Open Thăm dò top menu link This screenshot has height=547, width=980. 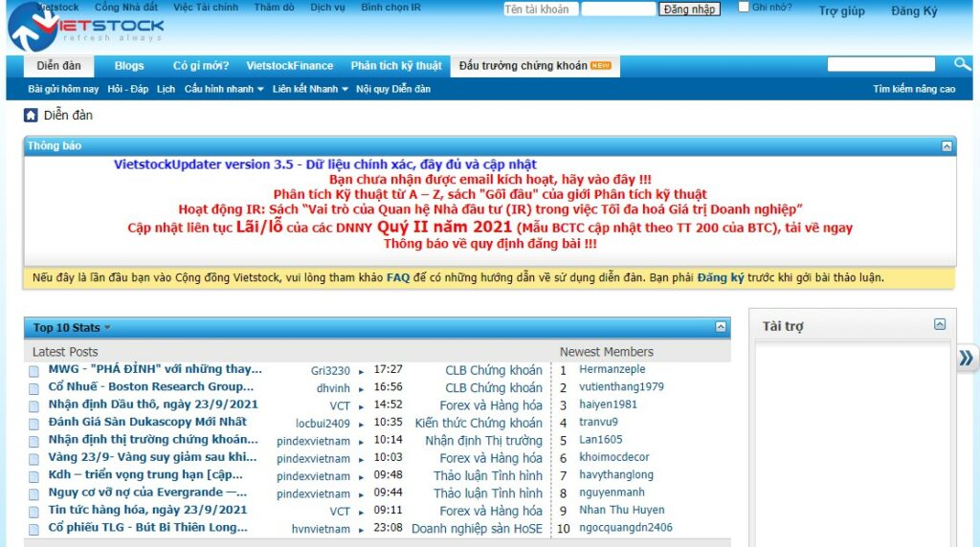pyautogui.click(x=275, y=8)
